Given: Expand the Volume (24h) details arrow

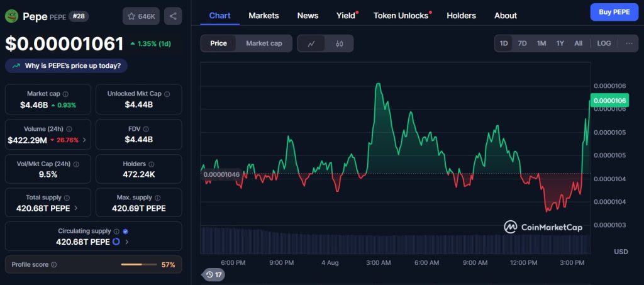Looking at the screenshot, I should tap(84, 140).
